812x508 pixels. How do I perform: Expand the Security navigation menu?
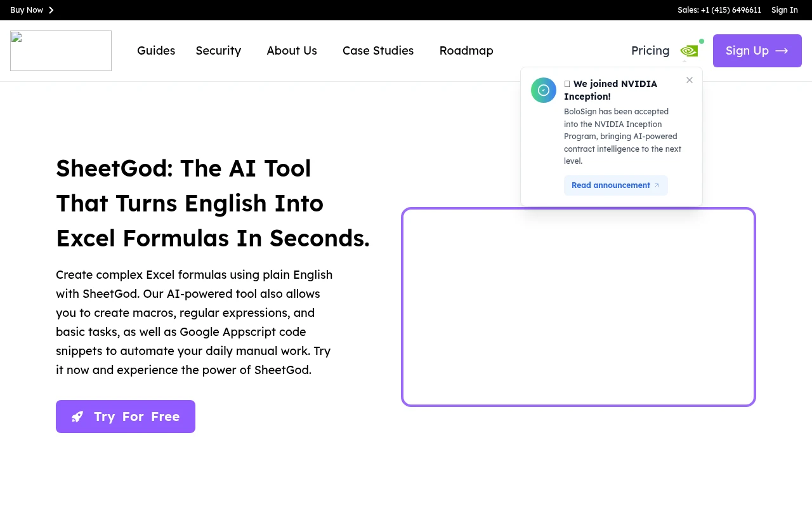(218, 51)
